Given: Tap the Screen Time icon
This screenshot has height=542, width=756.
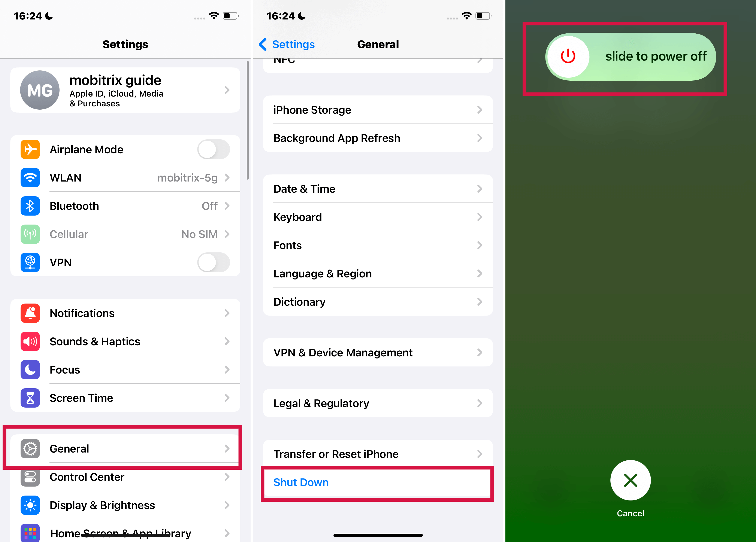Looking at the screenshot, I should tap(31, 398).
